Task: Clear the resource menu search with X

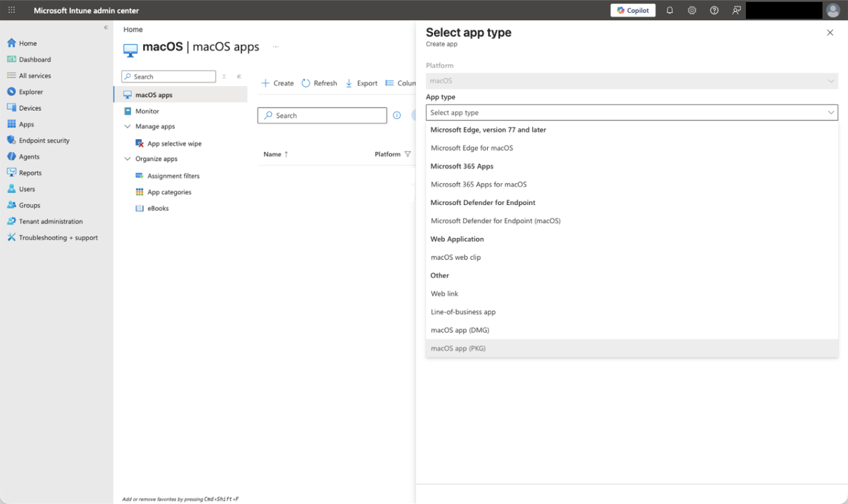Action: tap(224, 77)
